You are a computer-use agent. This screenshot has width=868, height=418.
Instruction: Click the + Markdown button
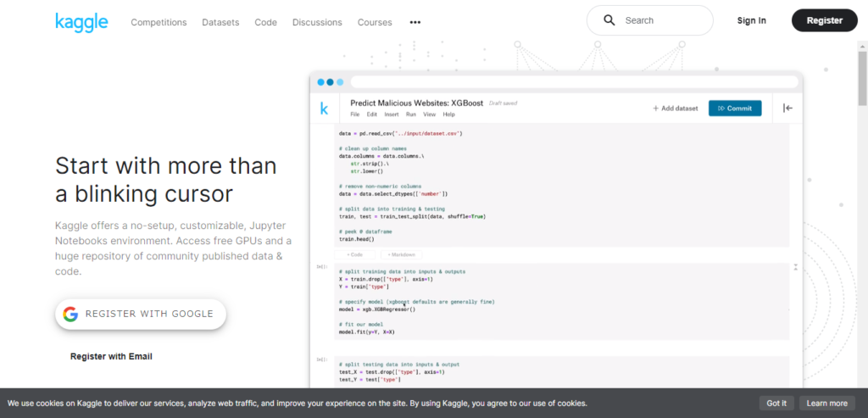pyautogui.click(x=402, y=254)
